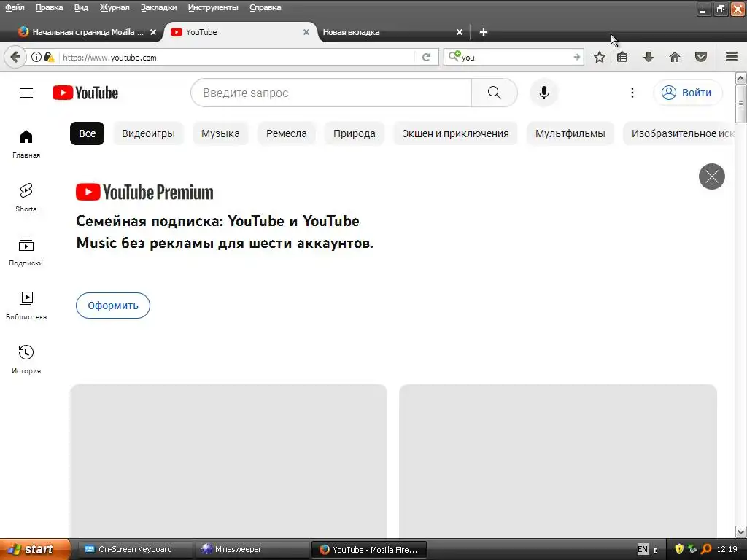Select the Видеоигры filter chip

(x=148, y=133)
